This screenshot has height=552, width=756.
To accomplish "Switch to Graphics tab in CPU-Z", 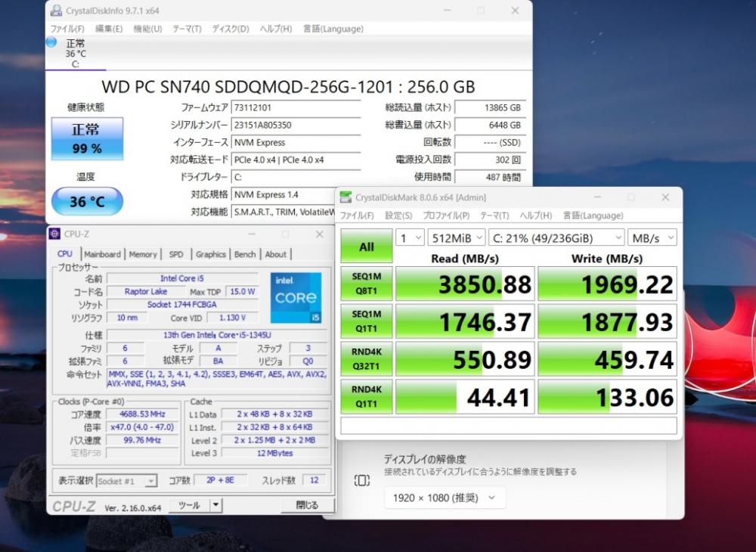I will point(211,254).
